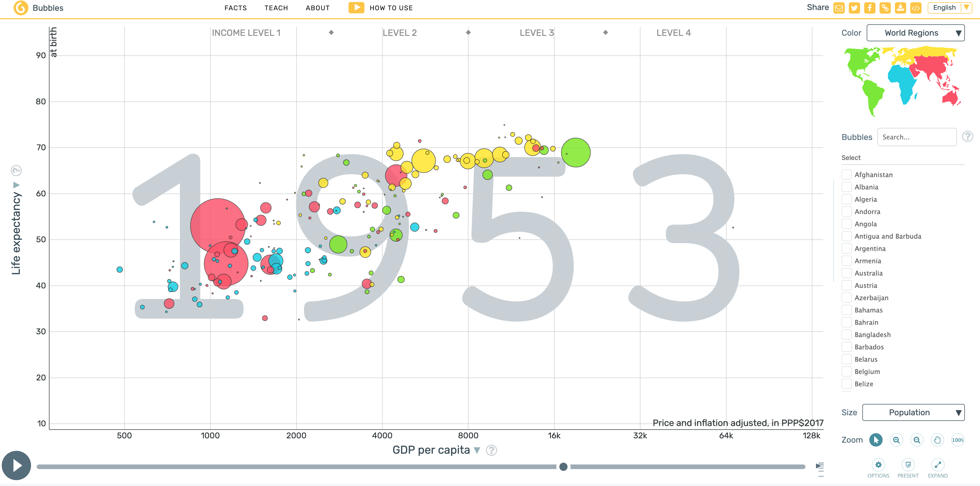Image resolution: width=980 pixels, height=486 pixels.
Task: Share chart via email icon
Action: (839, 8)
